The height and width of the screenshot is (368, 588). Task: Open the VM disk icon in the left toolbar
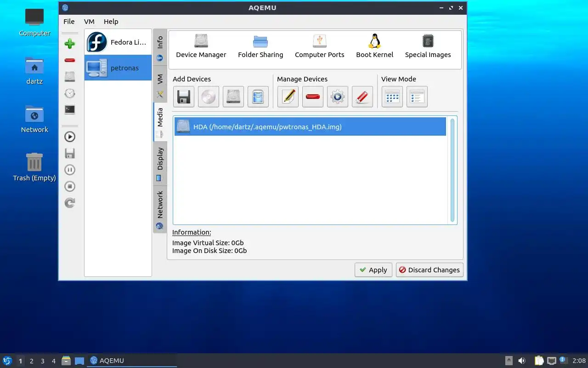(70, 77)
